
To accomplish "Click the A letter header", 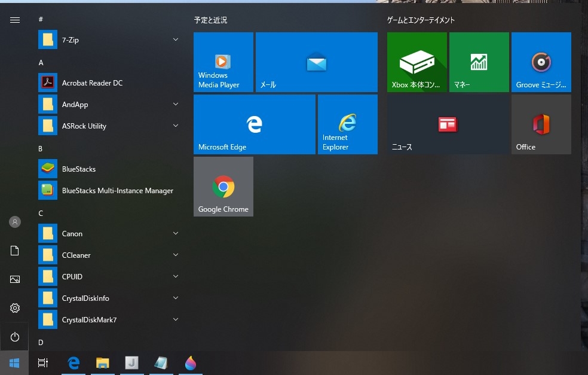I will coord(41,63).
